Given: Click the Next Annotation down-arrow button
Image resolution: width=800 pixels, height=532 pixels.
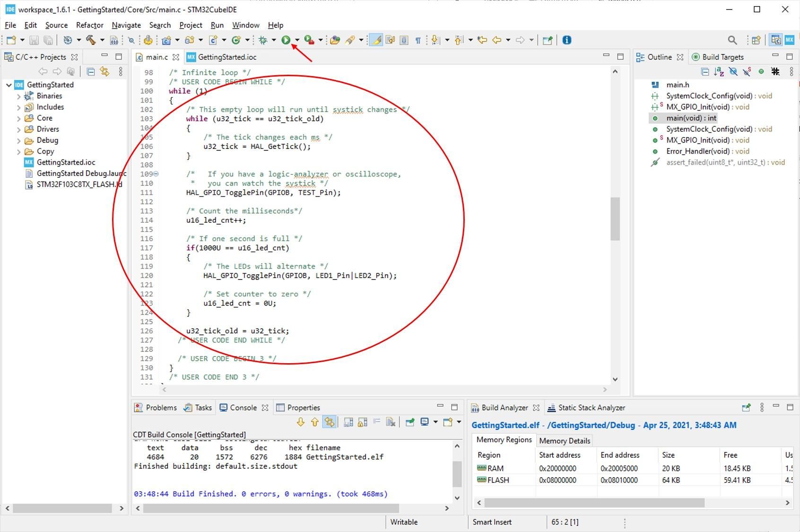Looking at the screenshot, I should coord(435,40).
